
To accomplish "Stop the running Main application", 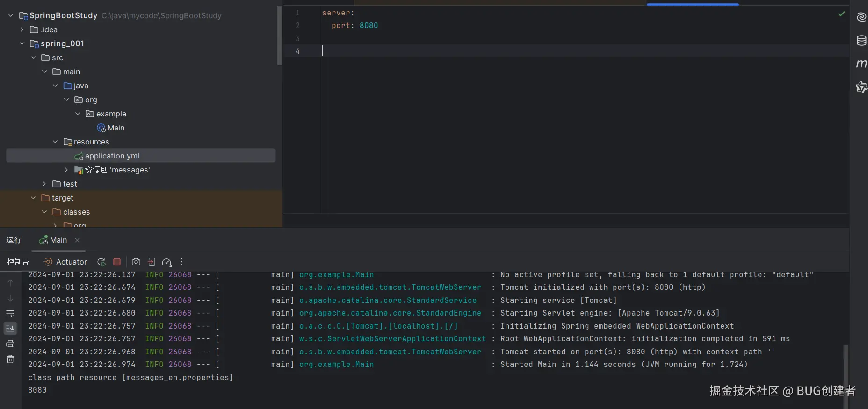I will (117, 262).
